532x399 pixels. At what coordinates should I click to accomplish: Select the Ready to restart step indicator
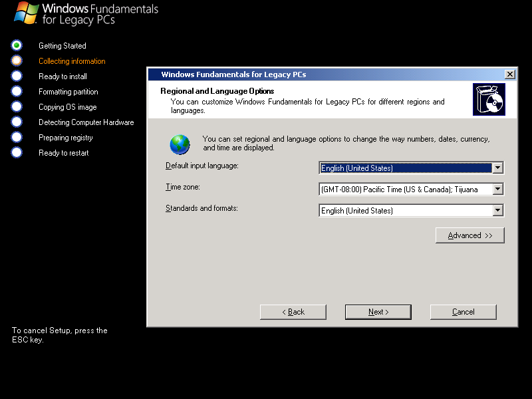point(16,152)
